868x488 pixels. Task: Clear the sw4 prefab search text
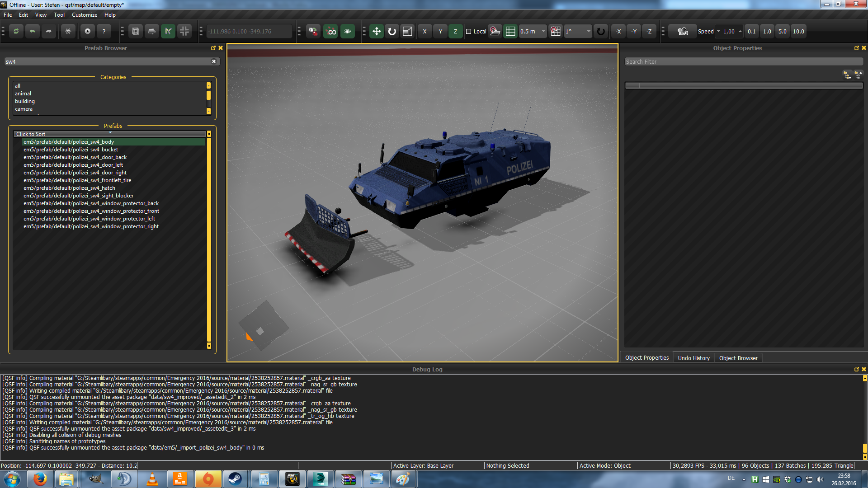click(x=214, y=61)
